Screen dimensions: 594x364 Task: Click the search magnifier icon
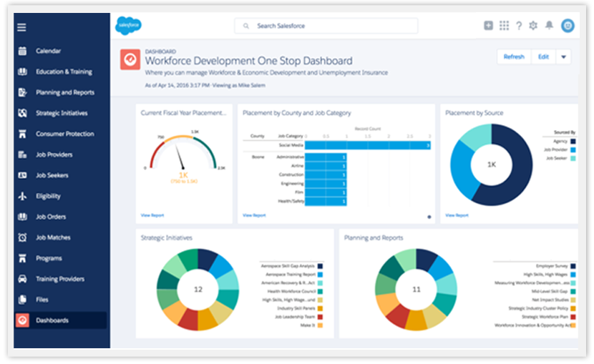pyautogui.click(x=246, y=26)
